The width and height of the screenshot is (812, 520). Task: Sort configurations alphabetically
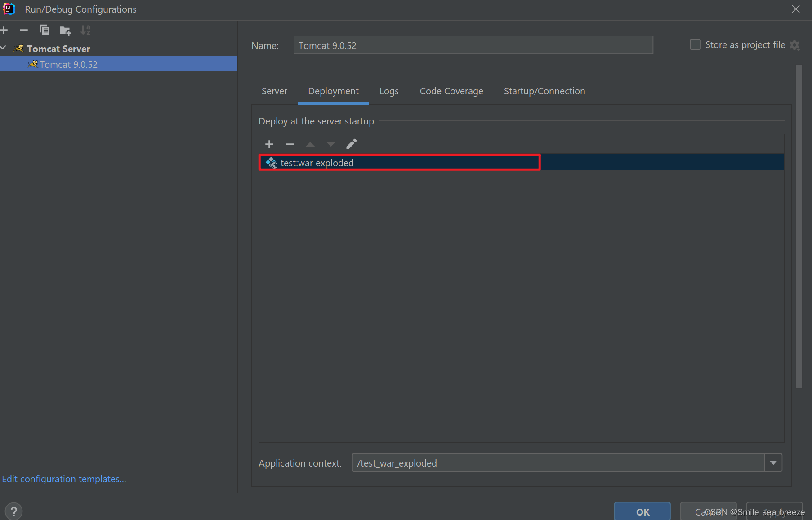(x=85, y=30)
